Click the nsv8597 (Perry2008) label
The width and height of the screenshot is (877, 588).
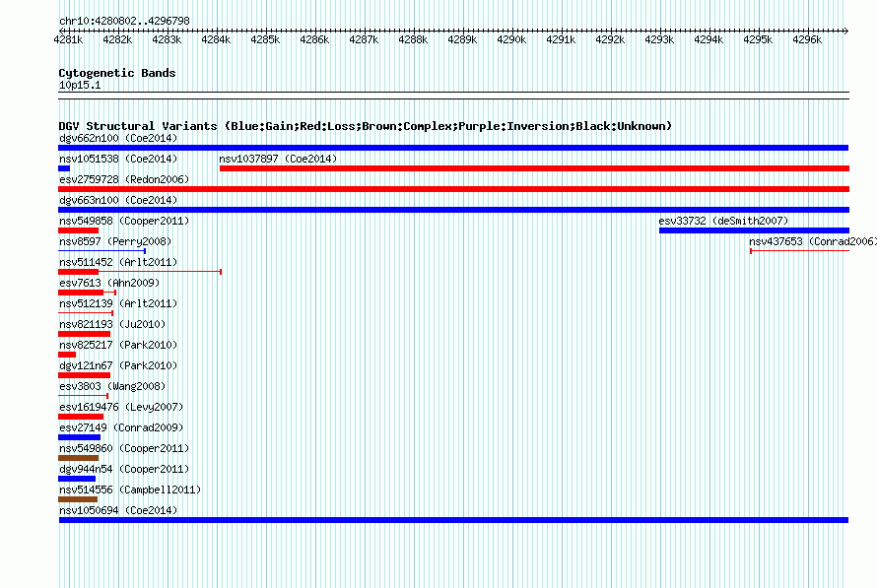click(x=115, y=241)
